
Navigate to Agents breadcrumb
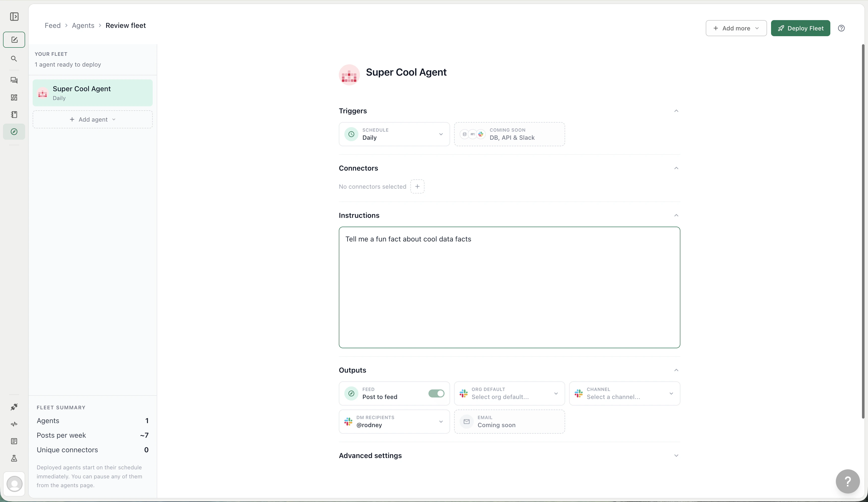tap(83, 25)
